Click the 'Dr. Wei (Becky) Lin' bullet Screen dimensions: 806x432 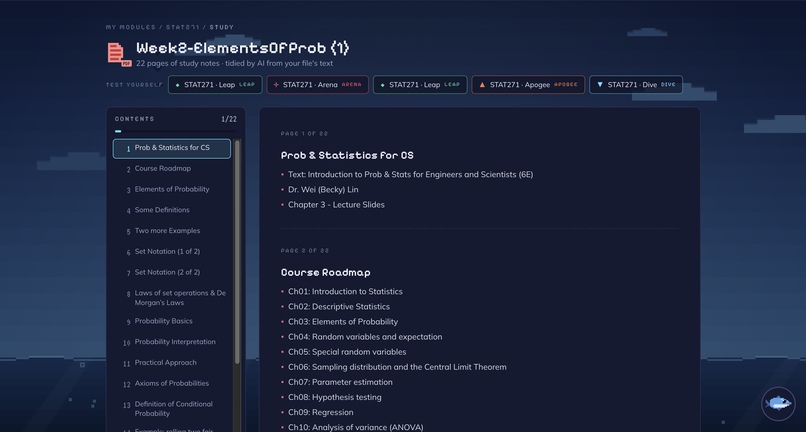[x=323, y=190]
